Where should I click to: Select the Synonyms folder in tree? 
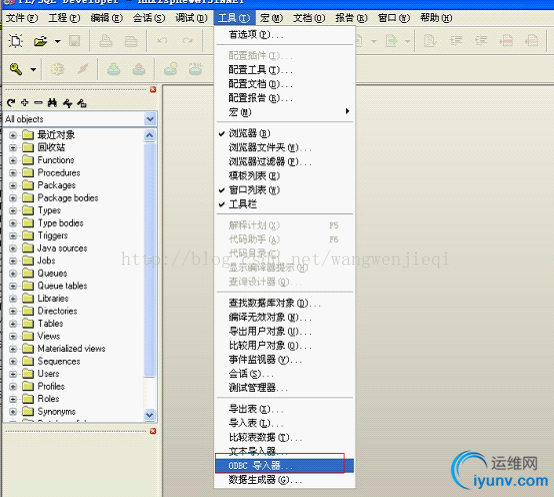(x=57, y=412)
